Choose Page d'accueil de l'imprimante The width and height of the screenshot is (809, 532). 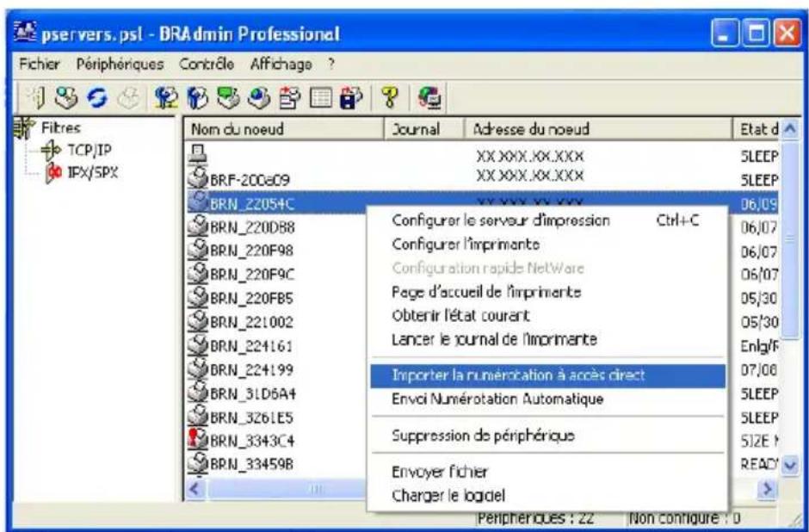coord(548,292)
